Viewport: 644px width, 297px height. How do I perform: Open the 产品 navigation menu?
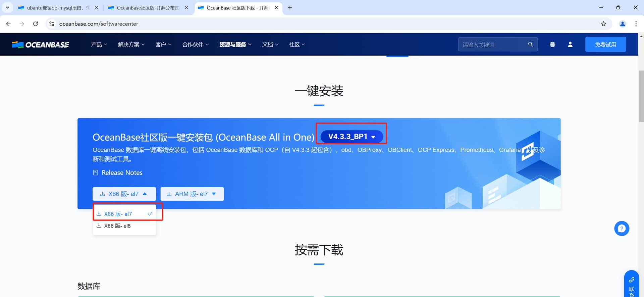(99, 44)
